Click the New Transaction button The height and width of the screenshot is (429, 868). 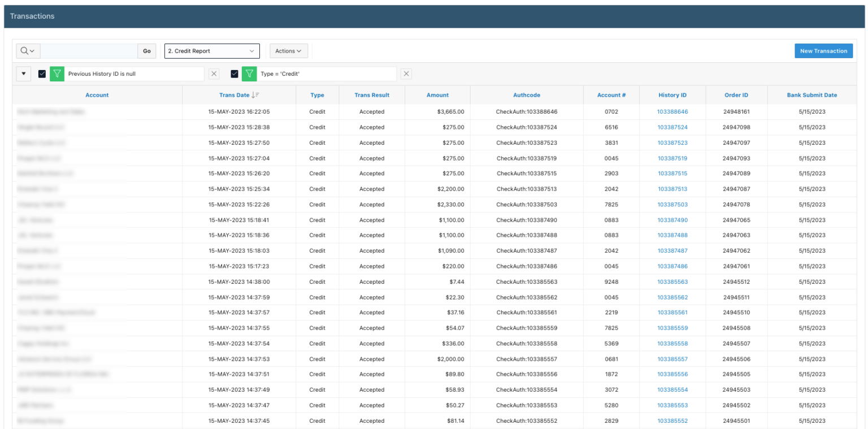[x=823, y=51]
